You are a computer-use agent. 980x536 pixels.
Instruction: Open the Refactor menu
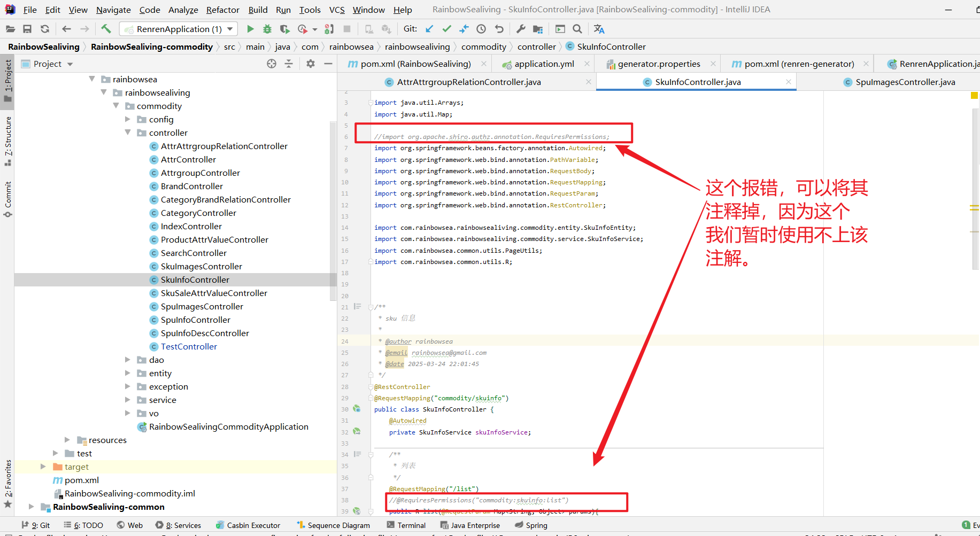(223, 10)
